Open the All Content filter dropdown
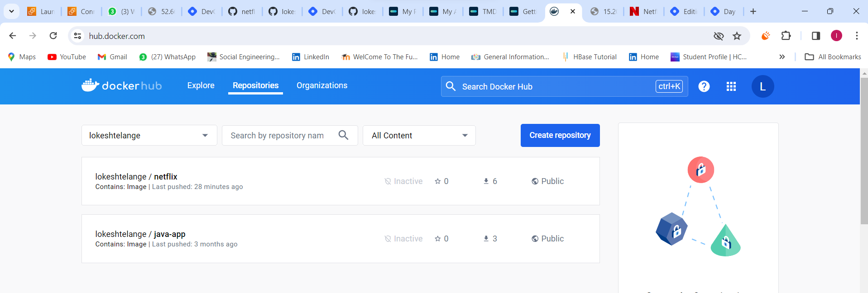The image size is (868, 293). point(419,135)
